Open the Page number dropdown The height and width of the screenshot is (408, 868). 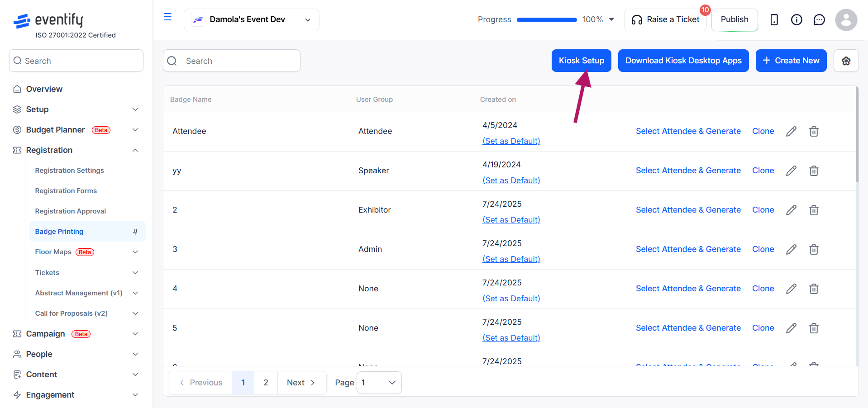379,383
